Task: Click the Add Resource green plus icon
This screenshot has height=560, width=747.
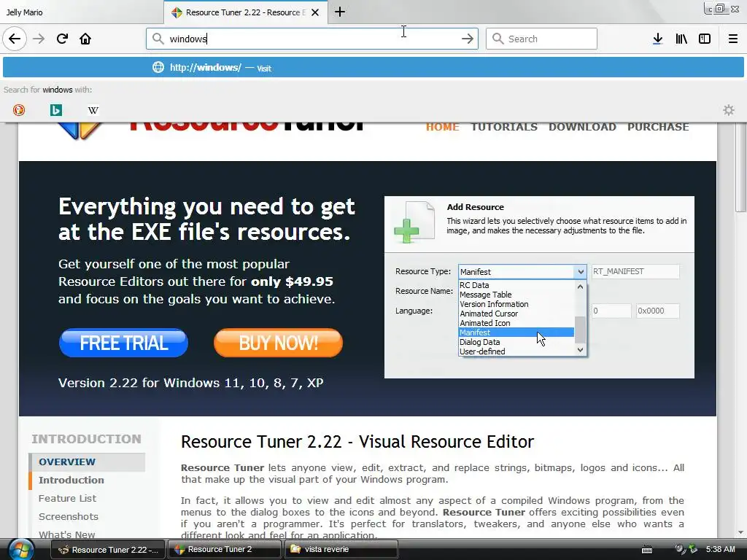Action: [406, 231]
